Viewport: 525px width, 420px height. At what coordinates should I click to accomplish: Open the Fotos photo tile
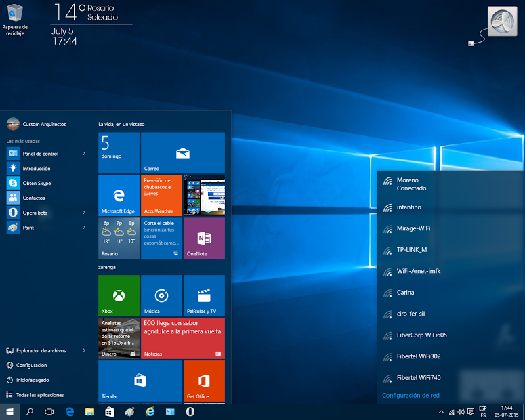coord(204,195)
